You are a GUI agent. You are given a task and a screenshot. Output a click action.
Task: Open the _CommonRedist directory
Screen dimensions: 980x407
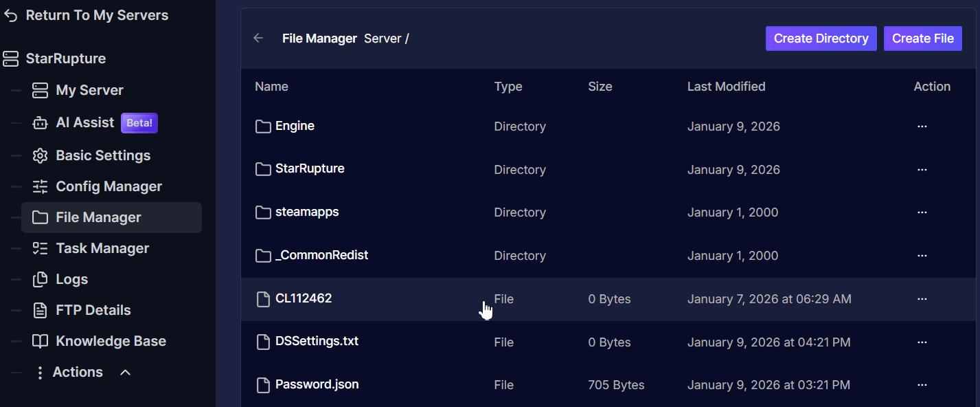pyautogui.click(x=321, y=255)
